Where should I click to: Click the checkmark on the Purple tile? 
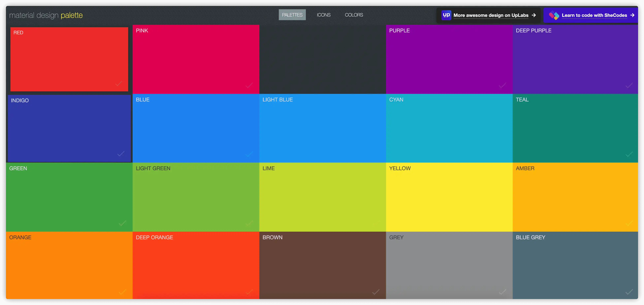pos(502,85)
